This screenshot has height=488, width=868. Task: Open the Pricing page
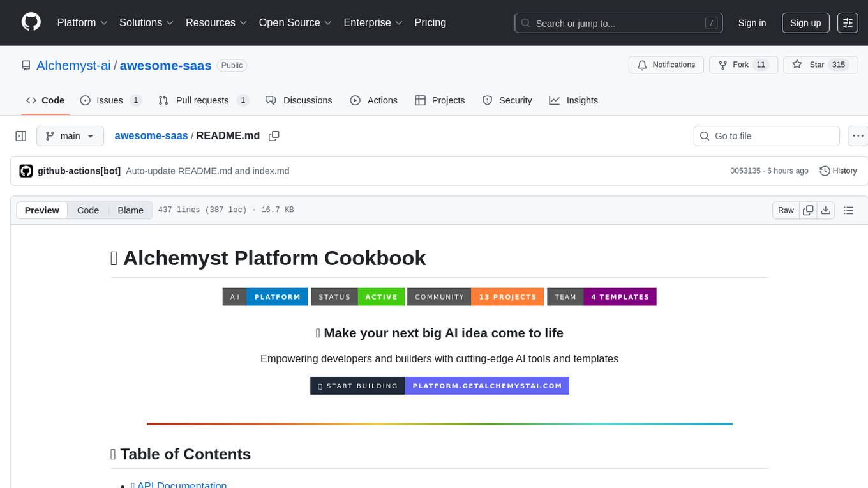point(430,22)
